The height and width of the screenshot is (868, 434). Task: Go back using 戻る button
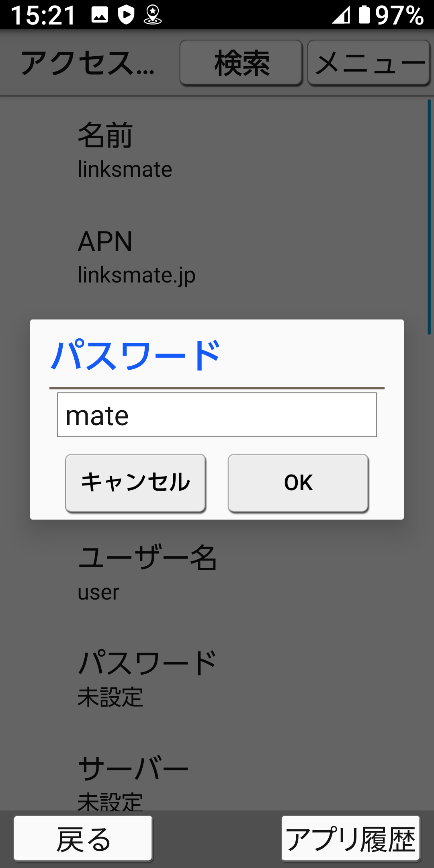(x=83, y=839)
